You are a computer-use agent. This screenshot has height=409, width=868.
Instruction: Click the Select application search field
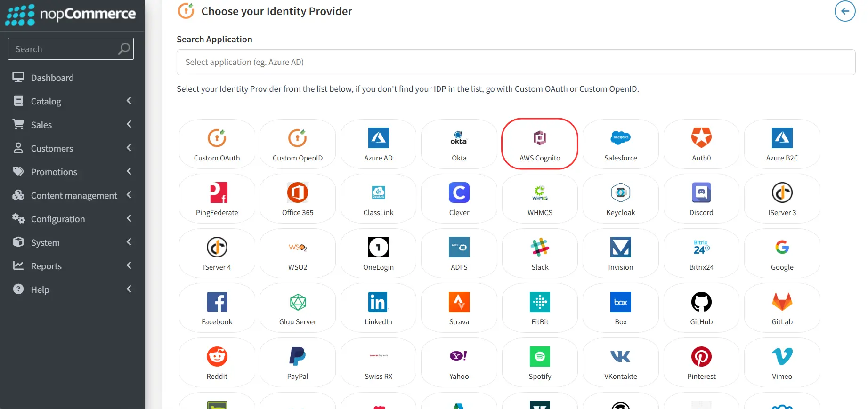516,62
